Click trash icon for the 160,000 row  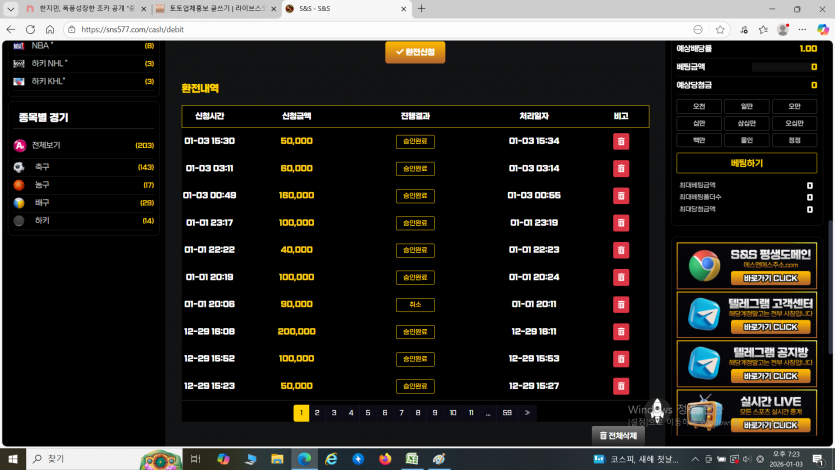point(621,195)
